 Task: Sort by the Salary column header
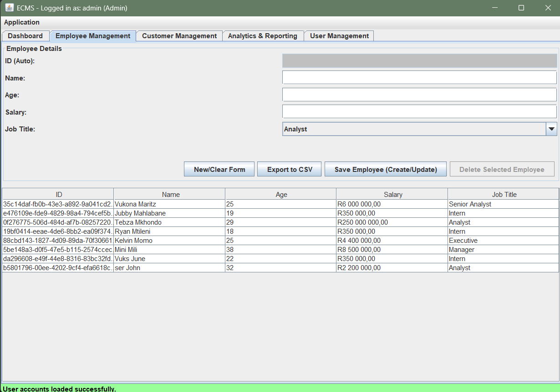[x=392, y=194]
